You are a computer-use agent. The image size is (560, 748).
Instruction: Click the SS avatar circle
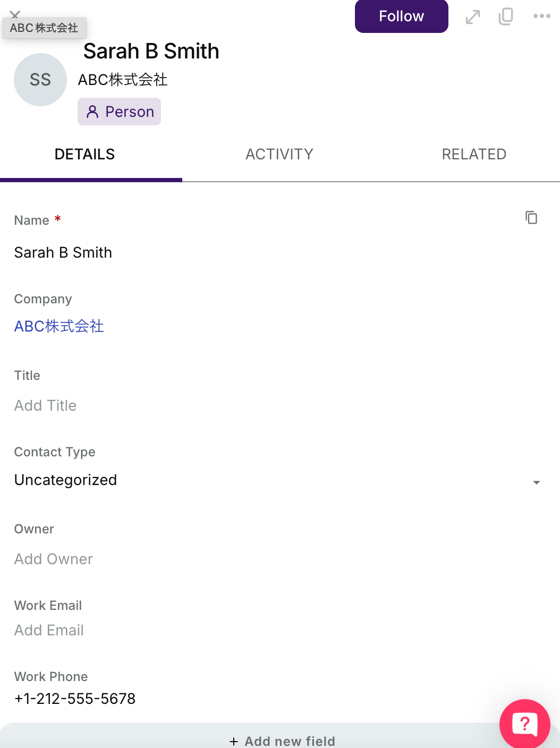pos(40,80)
